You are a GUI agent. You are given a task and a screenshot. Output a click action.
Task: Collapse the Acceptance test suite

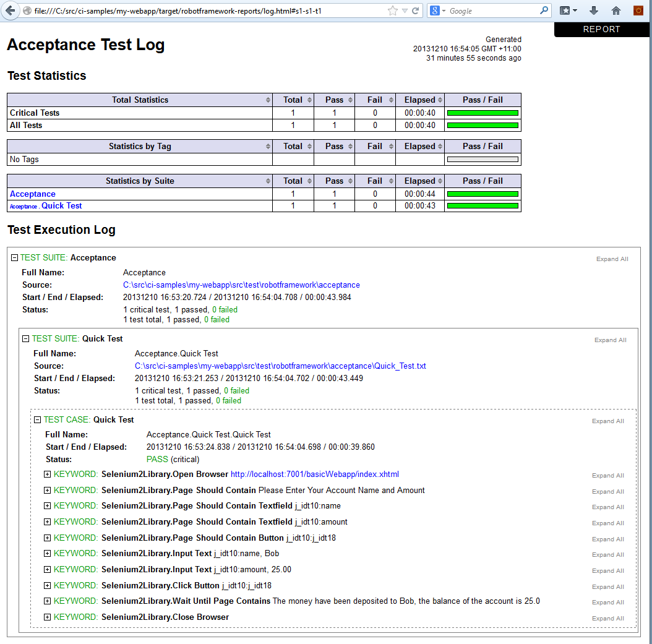pos(14,258)
